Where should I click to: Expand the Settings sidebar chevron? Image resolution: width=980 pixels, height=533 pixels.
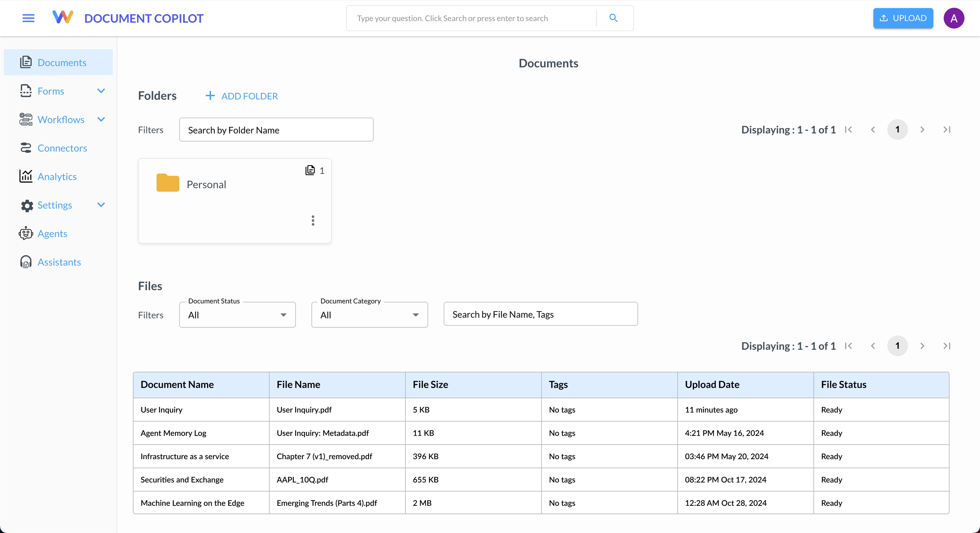[101, 205]
